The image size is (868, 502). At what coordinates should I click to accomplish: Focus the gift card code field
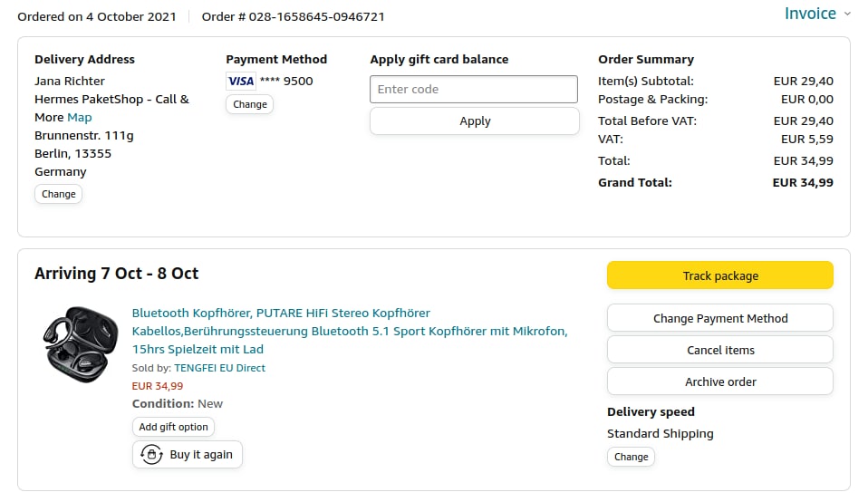point(474,90)
